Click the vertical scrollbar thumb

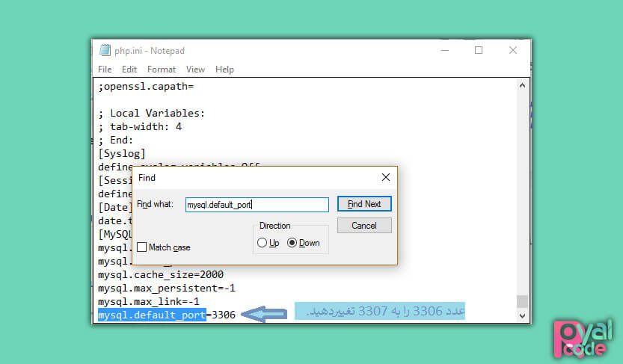point(523,302)
